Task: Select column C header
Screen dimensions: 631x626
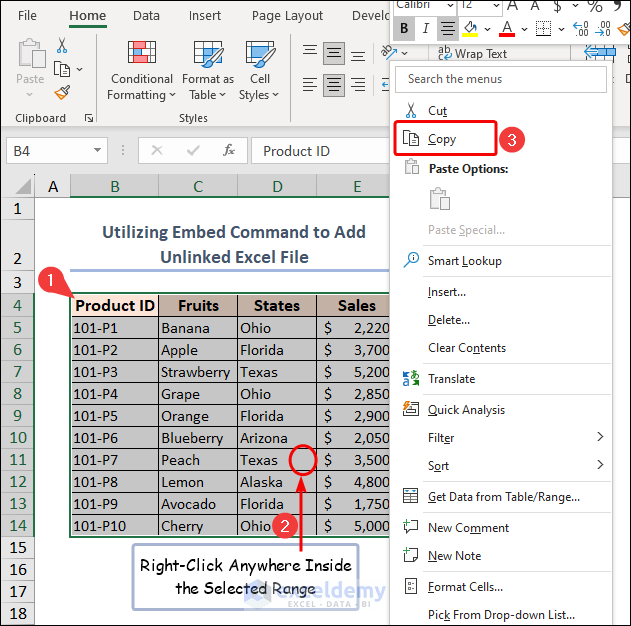Action: tap(198, 187)
